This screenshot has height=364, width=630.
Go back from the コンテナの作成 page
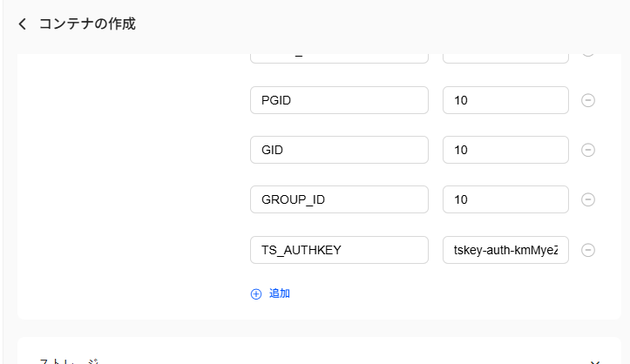[23, 24]
